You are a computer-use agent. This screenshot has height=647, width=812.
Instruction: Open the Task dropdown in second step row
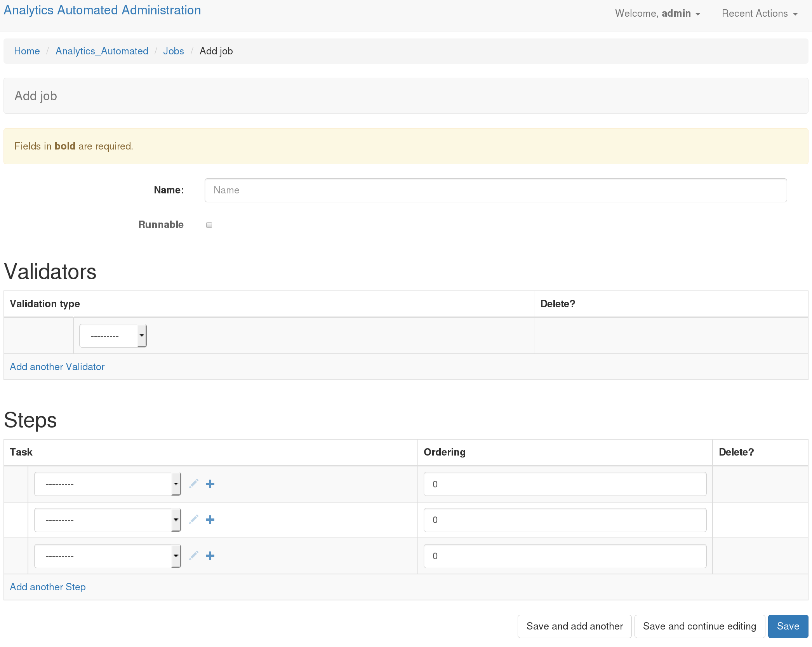tap(108, 520)
